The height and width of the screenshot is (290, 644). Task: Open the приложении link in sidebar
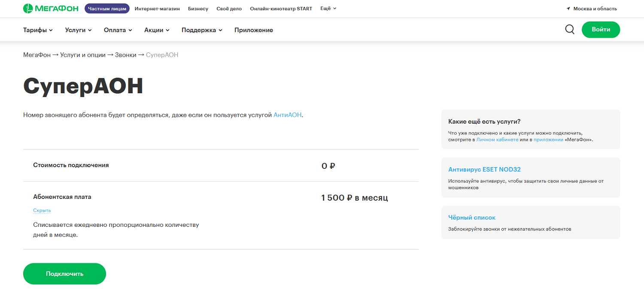(548, 140)
